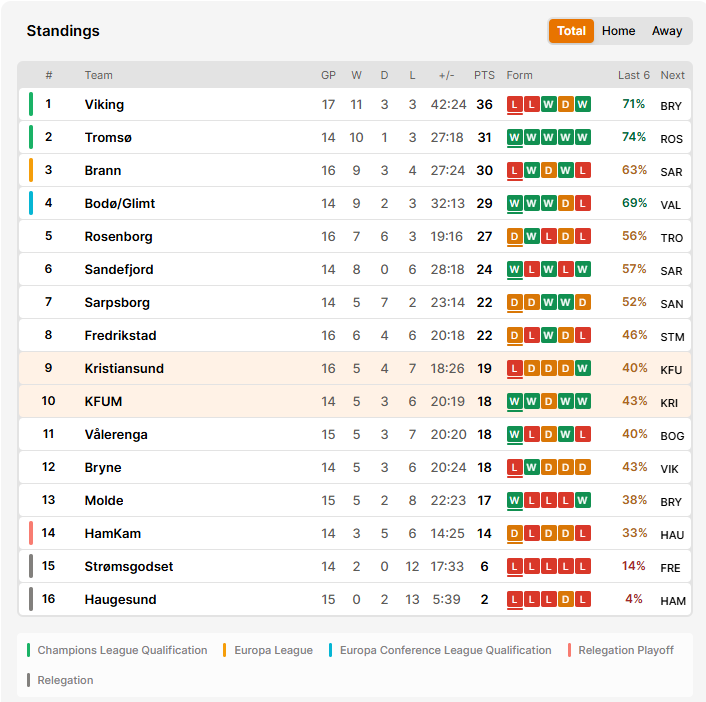Click Bodø/Glimt's red L form badge
Screen dimensions: 706x702
[582, 204]
